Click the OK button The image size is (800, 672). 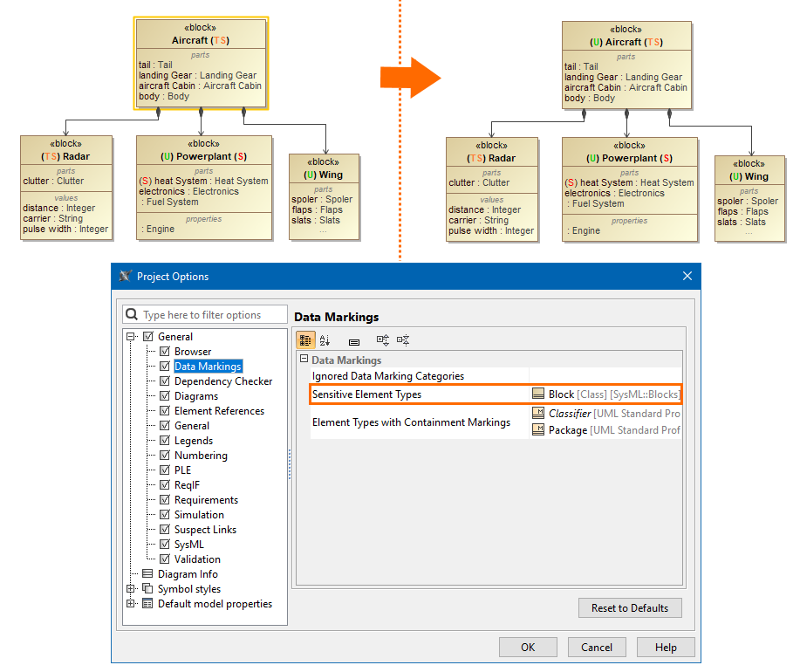[x=528, y=648]
